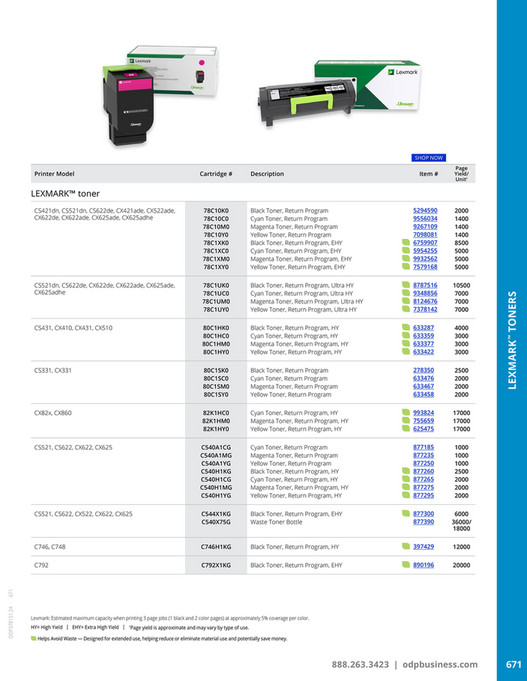Click green leaf icon beside item 7378142

point(406,309)
